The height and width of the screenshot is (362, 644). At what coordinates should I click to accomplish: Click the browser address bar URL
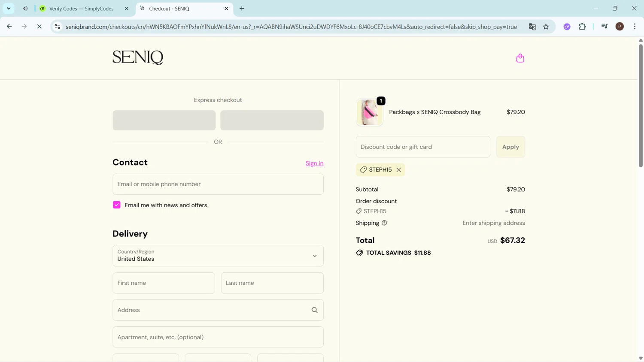(x=291, y=27)
